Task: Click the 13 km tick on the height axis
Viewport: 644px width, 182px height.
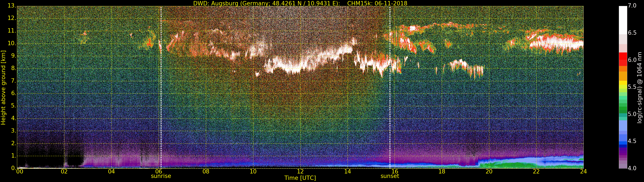Action: click(12, 6)
